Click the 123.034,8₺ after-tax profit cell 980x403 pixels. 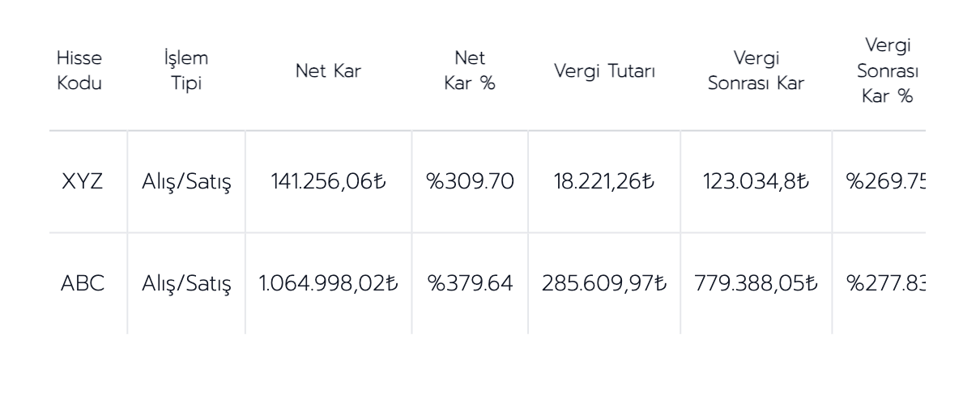756,181
